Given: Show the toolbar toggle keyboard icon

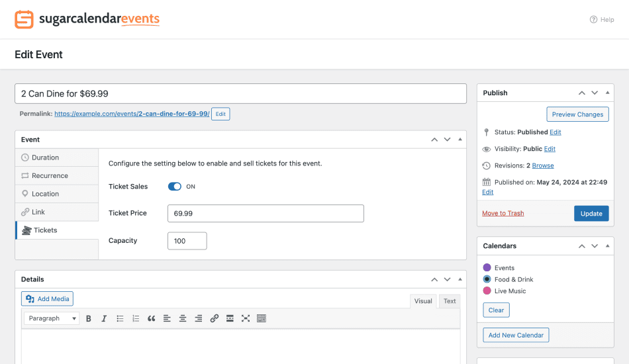Looking at the screenshot, I should tap(262, 318).
